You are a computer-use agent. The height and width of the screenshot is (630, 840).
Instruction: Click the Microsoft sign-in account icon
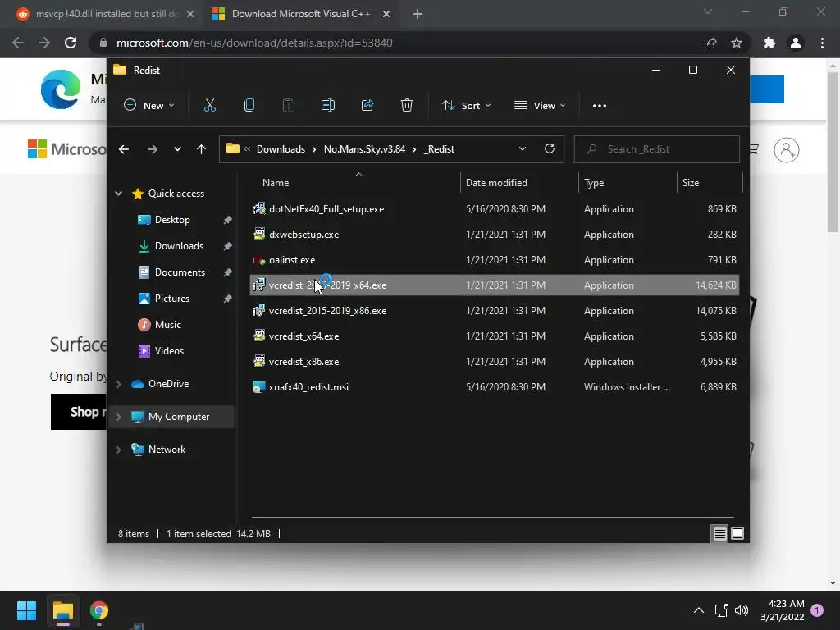[x=787, y=150]
